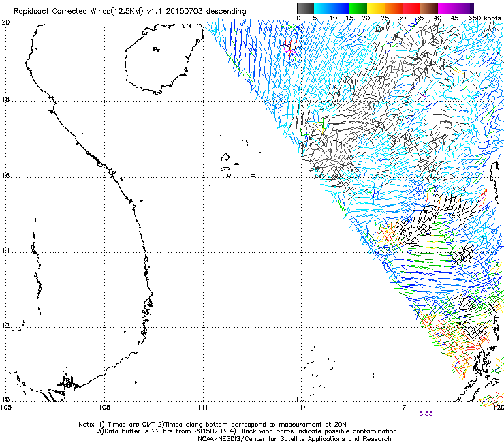Viewport: 504px width, 443px height.
Task: Click the yellow 20-25 knots legend segment
Action: [x=376, y=8]
